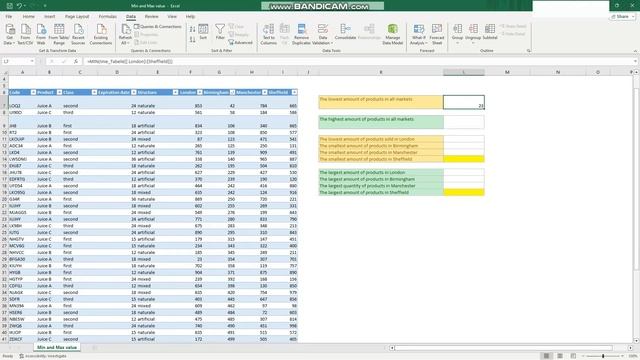Open the Birmingham column filter dropdown
The height and width of the screenshot is (360, 640).
[232, 92]
